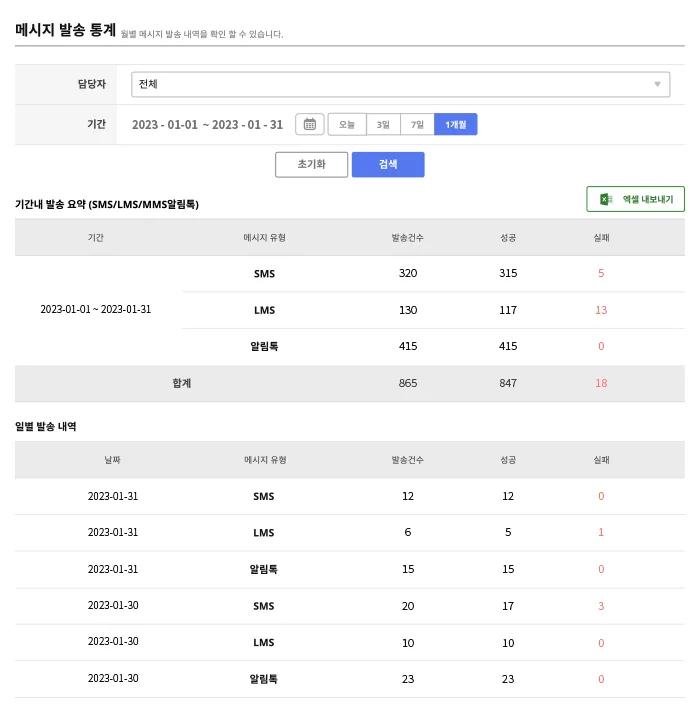Click the 발송건수 header in summary table

click(x=408, y=238)
